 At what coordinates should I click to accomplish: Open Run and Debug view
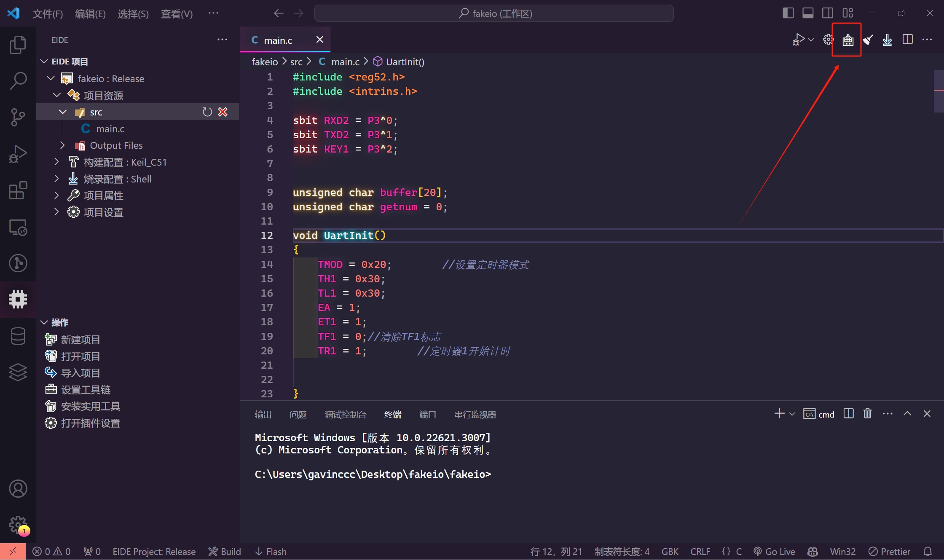coord(18,154)
